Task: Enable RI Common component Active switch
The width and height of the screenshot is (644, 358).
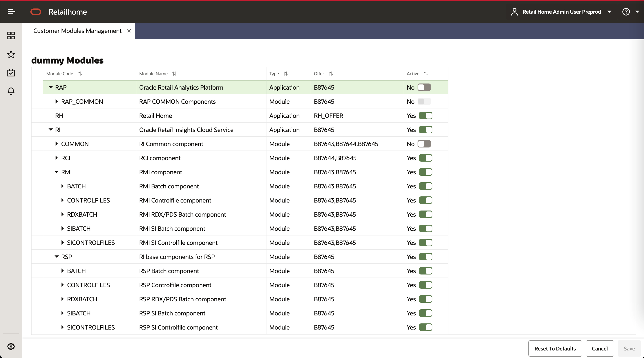Action: (424, 144)
